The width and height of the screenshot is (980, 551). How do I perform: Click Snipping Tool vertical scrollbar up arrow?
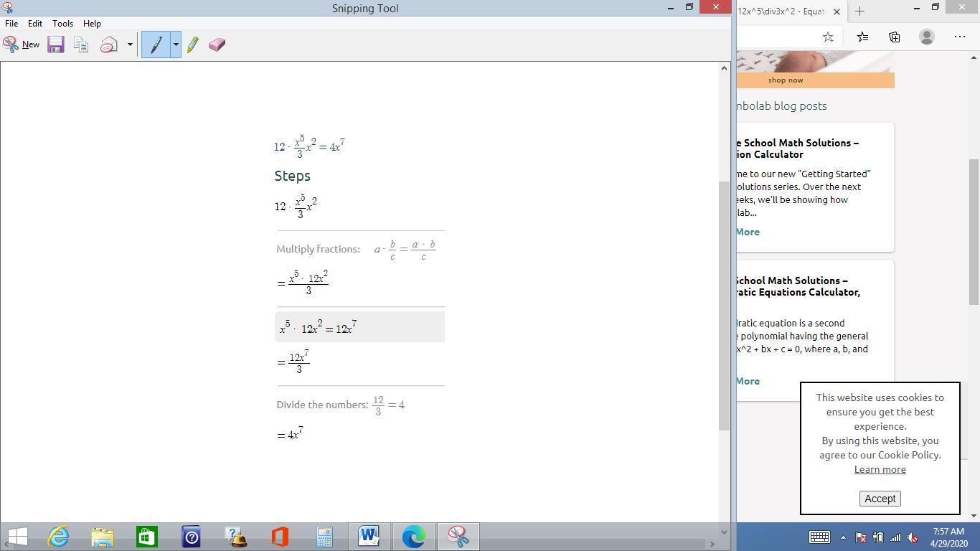724,68
